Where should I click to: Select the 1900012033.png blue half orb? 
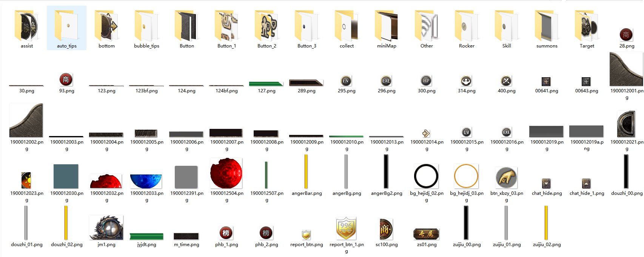click(x=146, y=181)
